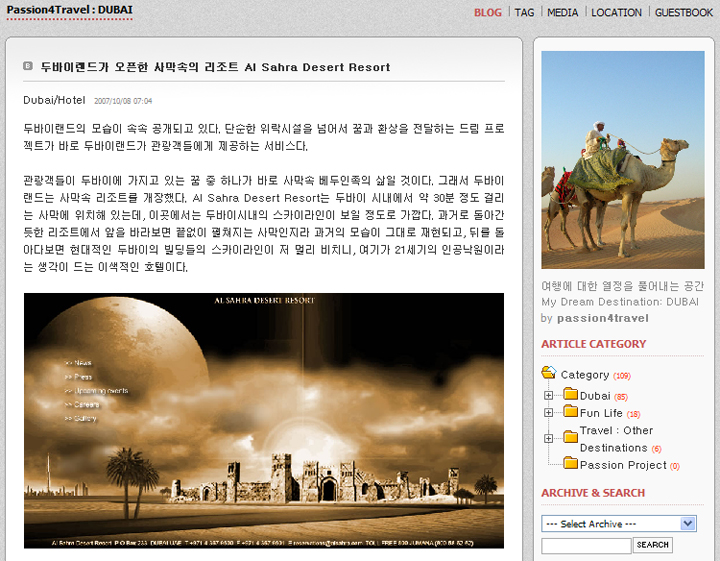Open Travel : Other Destinations category
The image size is (720, 561).
(x=620, y=439)
